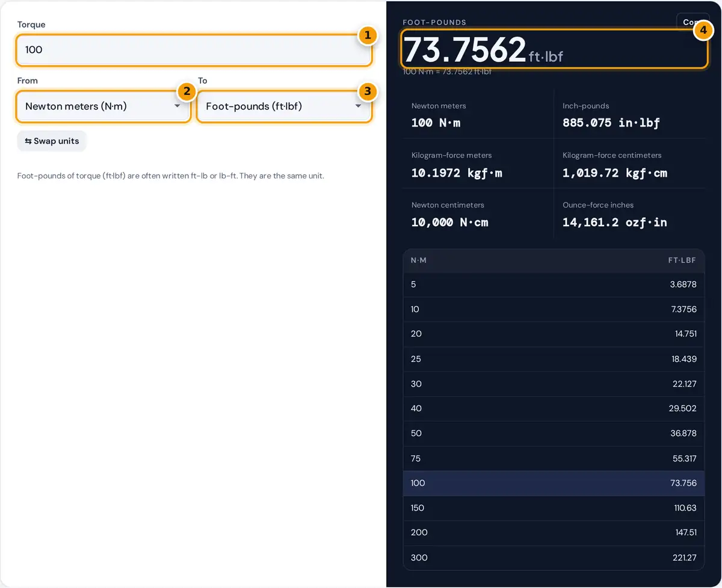Click the 885.075 in·lbf Inch-pounds value
The width and height of the screenshot is (722, 588).
click(x=611, y=123)
